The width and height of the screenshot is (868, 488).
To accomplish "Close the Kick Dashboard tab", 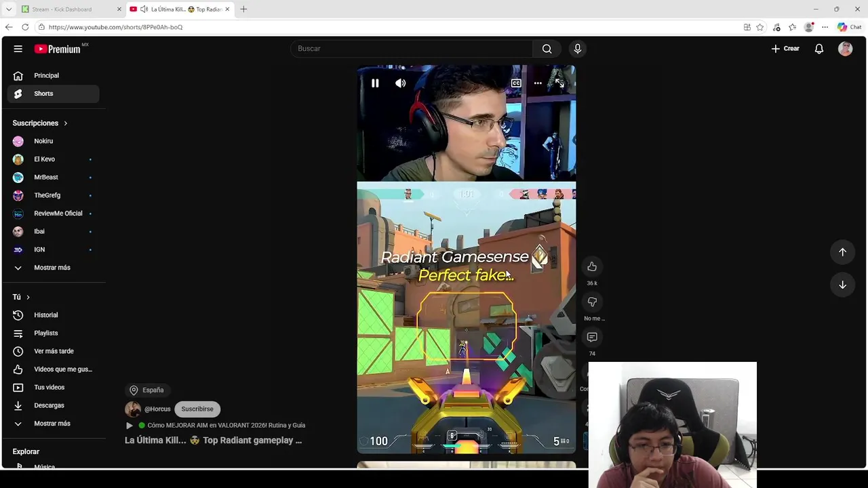I will pyautogui.click(x=119, y=9).
